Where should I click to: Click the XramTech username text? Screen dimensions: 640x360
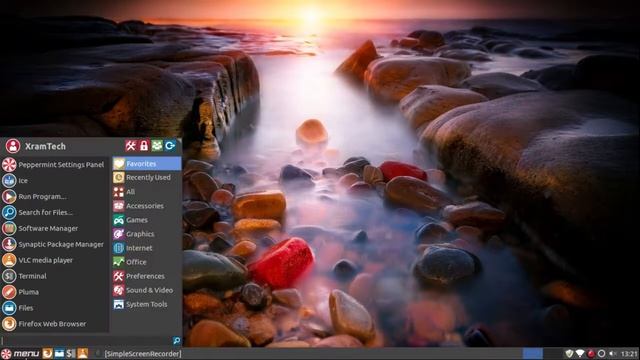point(45,146)
